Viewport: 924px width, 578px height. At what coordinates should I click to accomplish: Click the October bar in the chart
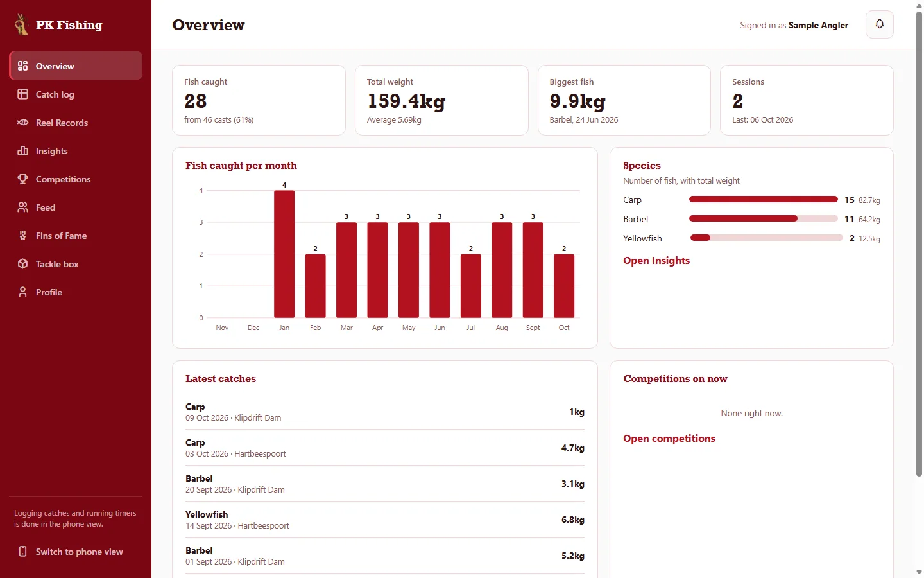pyautogui.click(x=564, y=286)
